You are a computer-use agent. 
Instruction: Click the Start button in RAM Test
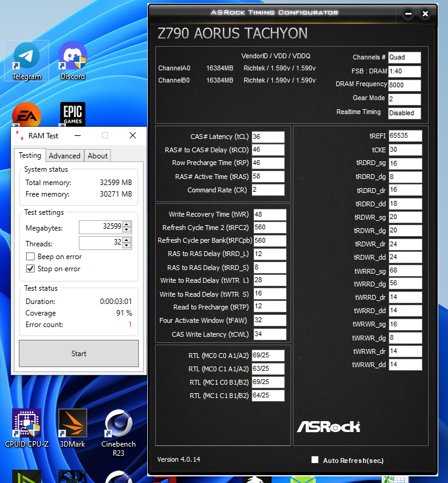[x=79, y=354]
